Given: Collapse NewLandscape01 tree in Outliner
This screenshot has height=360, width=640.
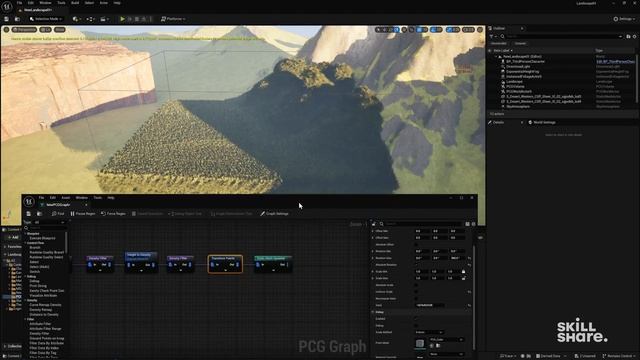Looking at the screenshot, I should (496, 57).
